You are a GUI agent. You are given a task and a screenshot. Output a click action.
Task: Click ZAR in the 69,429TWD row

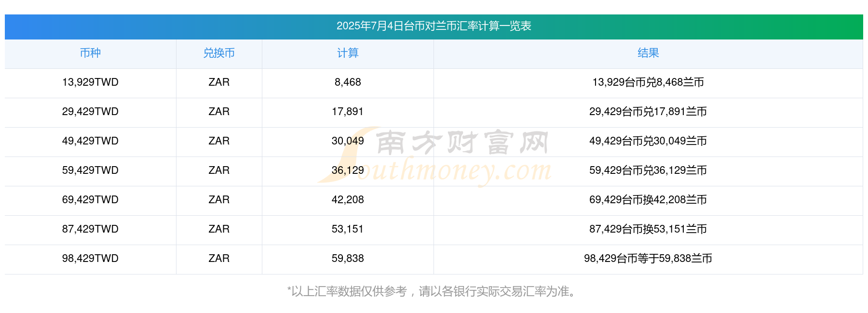tap(219, 200)
